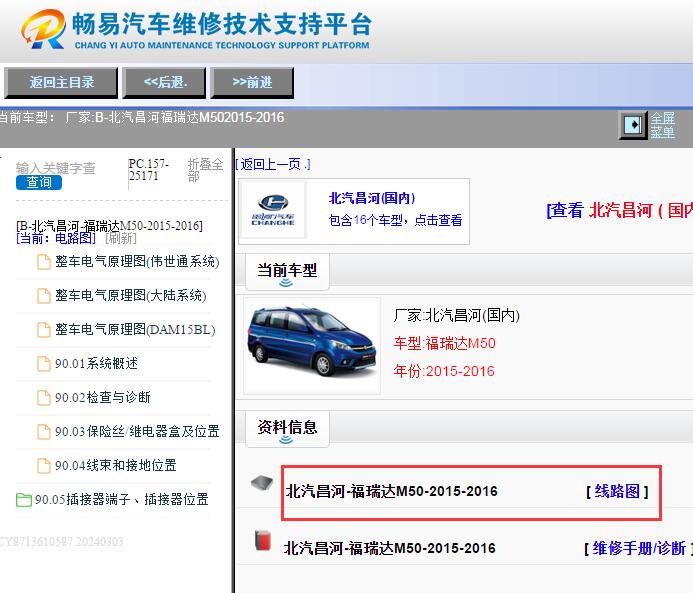
Task: Click the 查看 北汽昌河 link at right
Action: coord(619,210)
